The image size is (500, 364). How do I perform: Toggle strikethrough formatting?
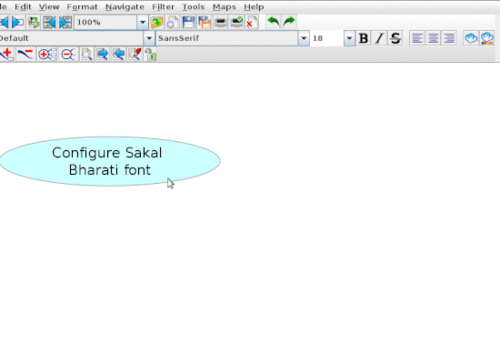tap(395, 38)
